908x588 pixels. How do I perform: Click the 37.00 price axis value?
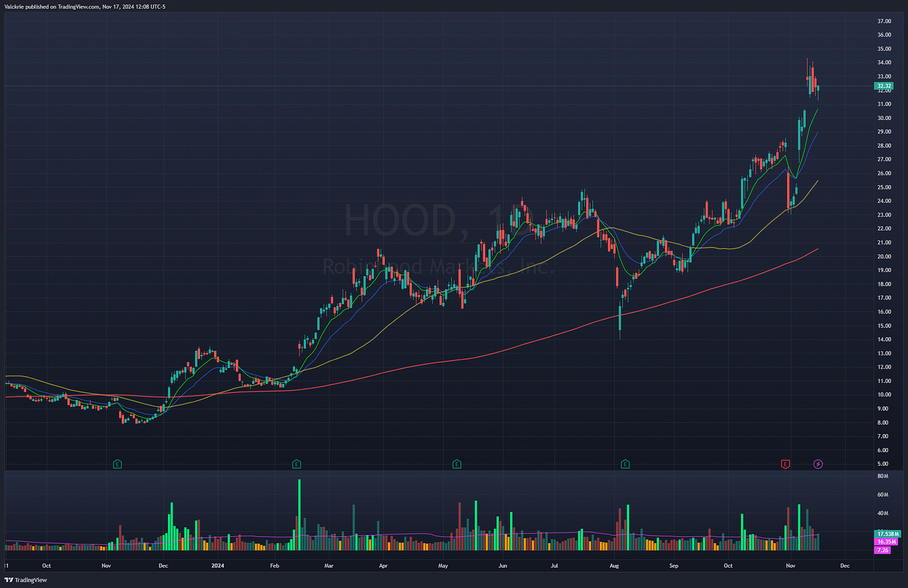pos(884,21)
